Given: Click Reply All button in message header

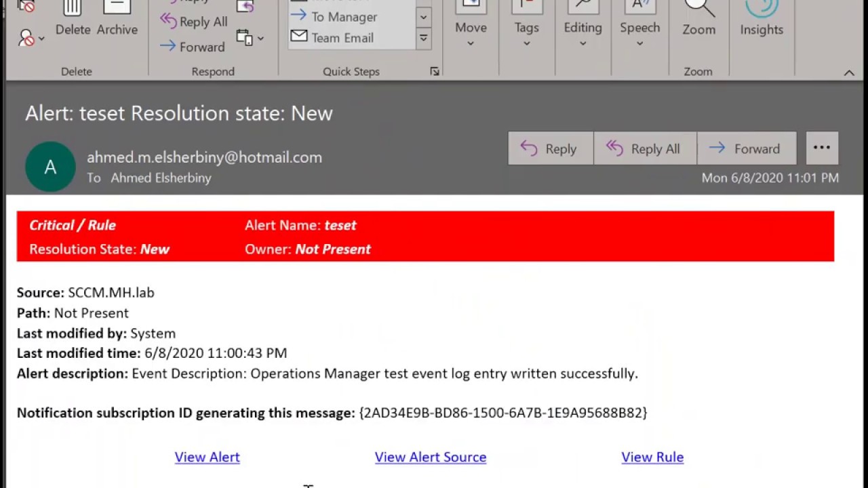Looking at the screenshot, I should [x=645, y=148].
